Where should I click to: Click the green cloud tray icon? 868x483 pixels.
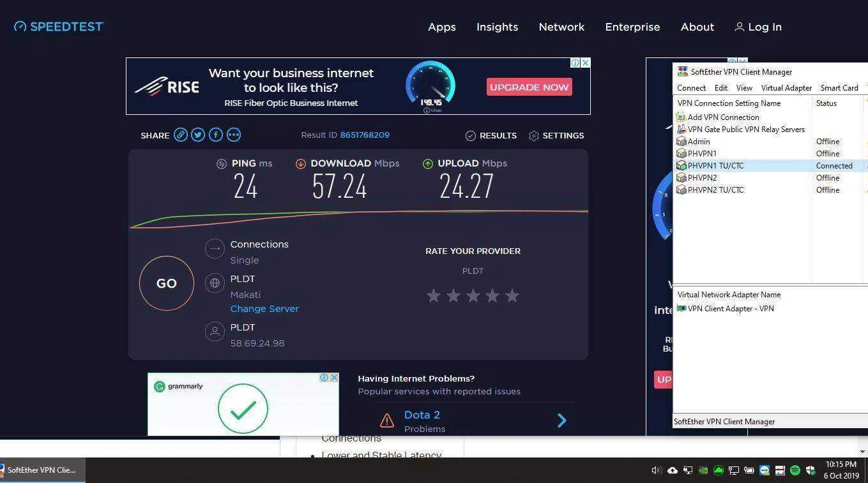(x=719, y=470)
